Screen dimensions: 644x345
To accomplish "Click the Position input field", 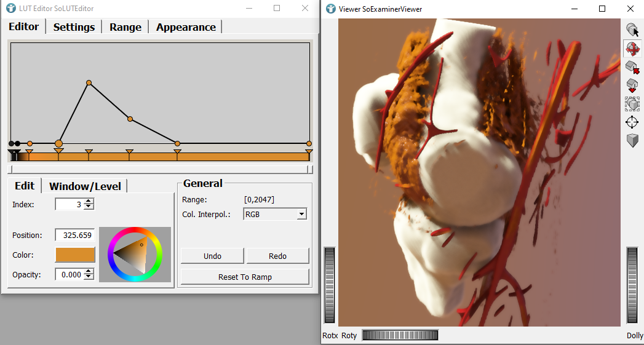I will [x=74, y=235].
